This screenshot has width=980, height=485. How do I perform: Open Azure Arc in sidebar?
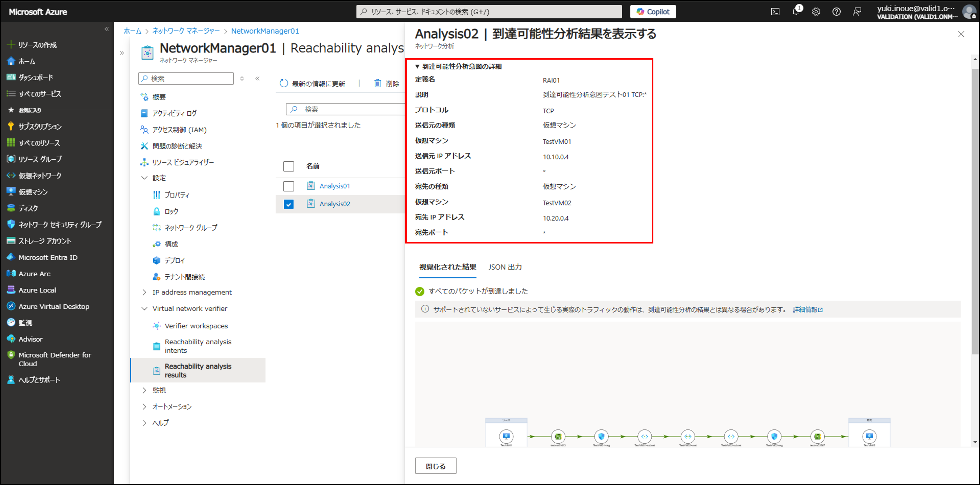tap(34, 274)
